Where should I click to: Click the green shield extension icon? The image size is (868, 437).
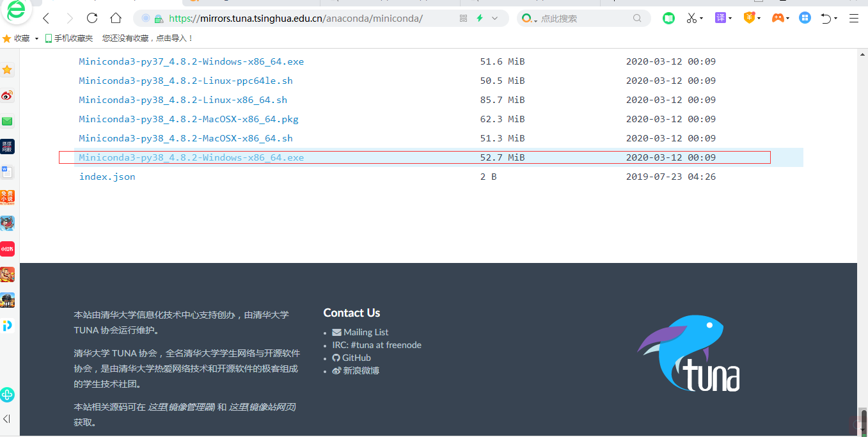point(668,18)
